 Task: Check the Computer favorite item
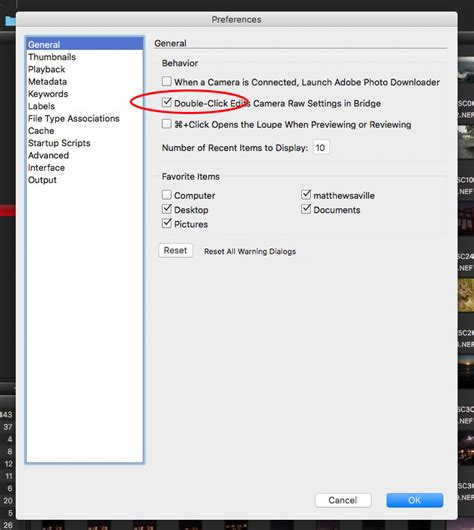point(166,195)
